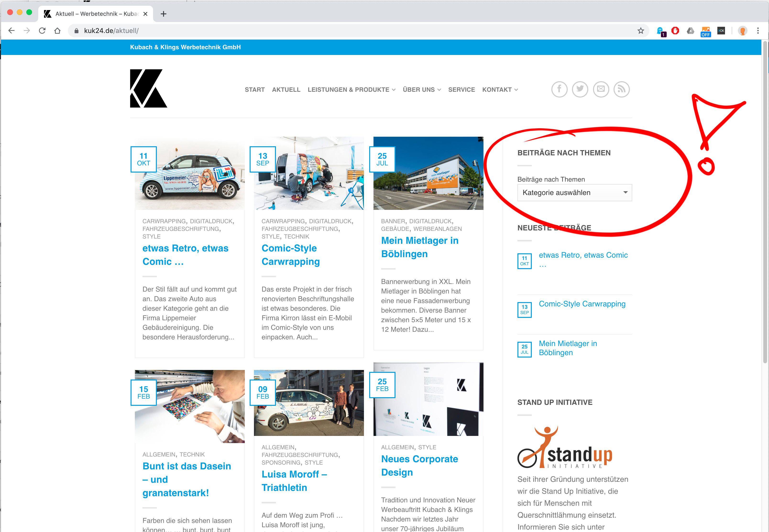Click the 25 JUL date badge on Mietlager post
The image size is (769, 532).
click(382, 159)
